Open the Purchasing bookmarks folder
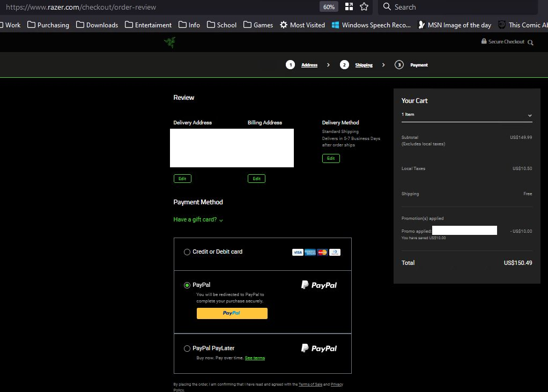The height and width of the screenshot is (392, 548). pos(48,25)
